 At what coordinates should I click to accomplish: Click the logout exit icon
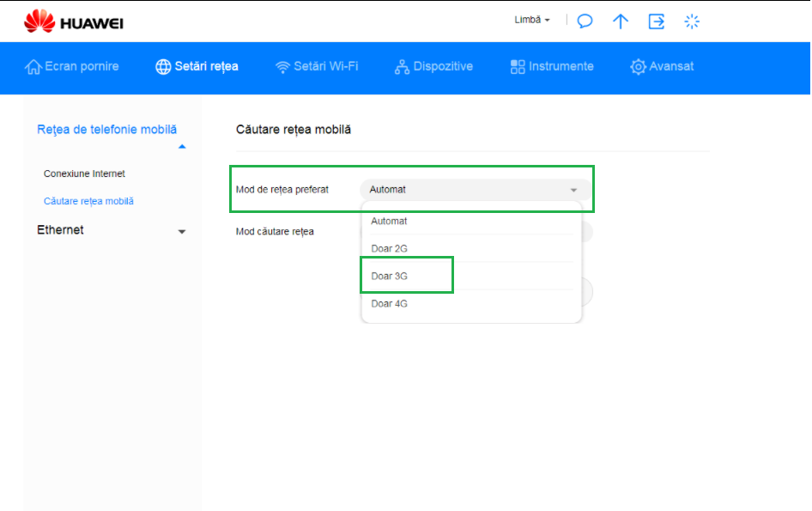(656, 21)
